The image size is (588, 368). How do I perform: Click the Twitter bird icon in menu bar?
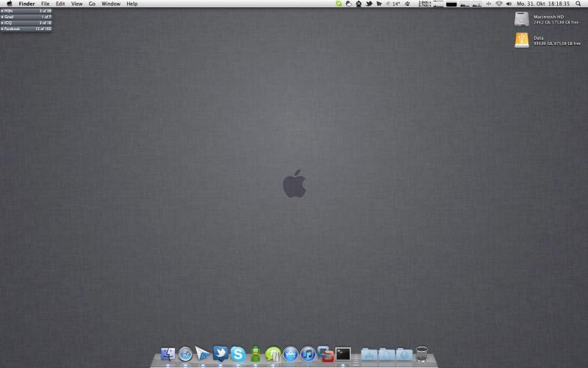(x=370, y=4)
